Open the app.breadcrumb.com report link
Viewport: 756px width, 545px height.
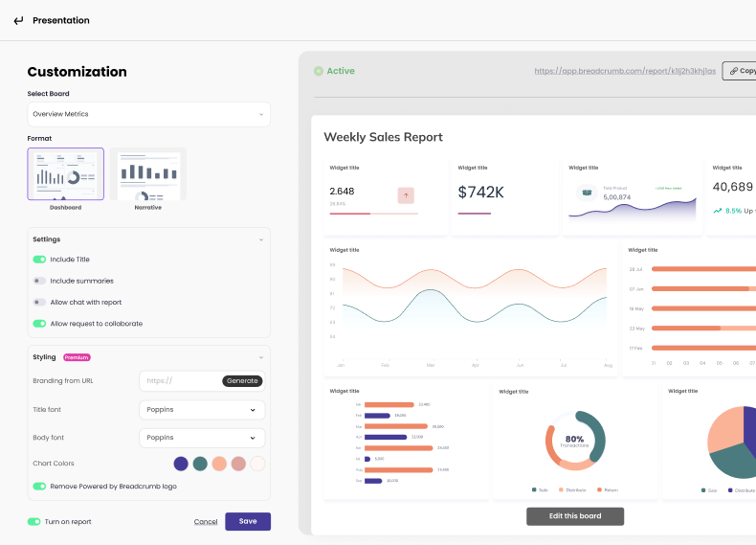[x=624, y=71]
